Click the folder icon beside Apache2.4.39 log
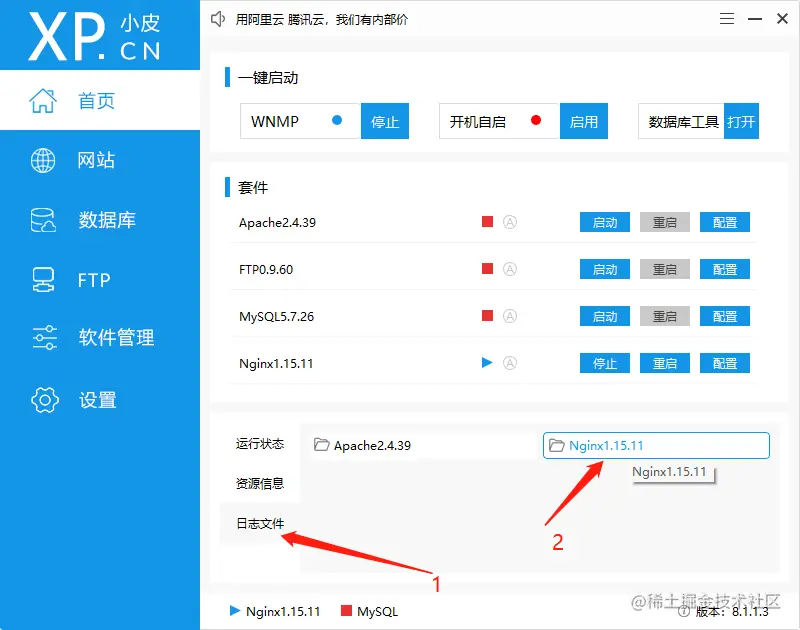This screenshot has width=800, height=630. coord(321,445)
